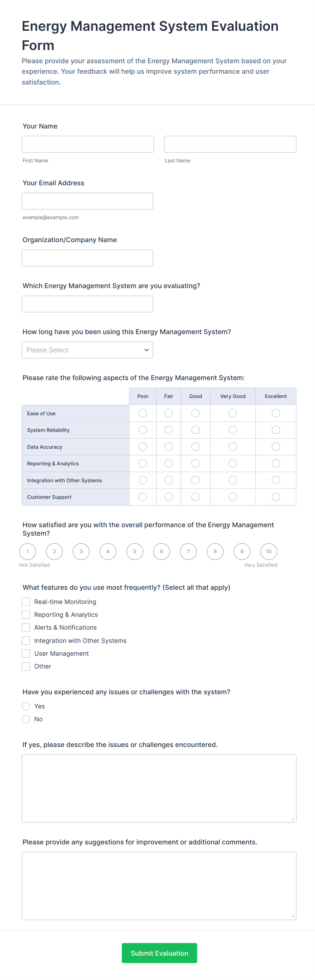Open the usage duration Please Select dropdown
Image resolution: width=315 pixels, height=980 pixels.
pos(87,350)
